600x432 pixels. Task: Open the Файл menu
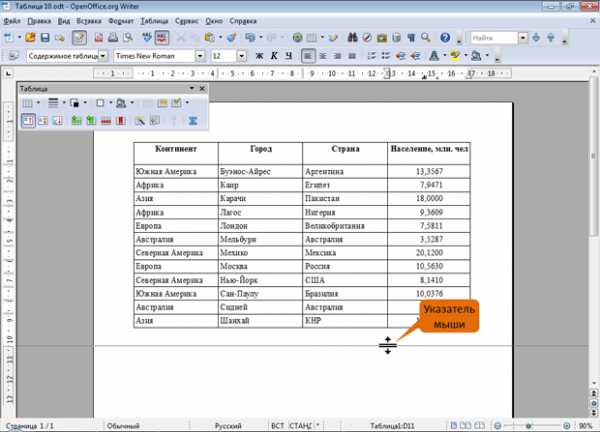tap(12, 21)
